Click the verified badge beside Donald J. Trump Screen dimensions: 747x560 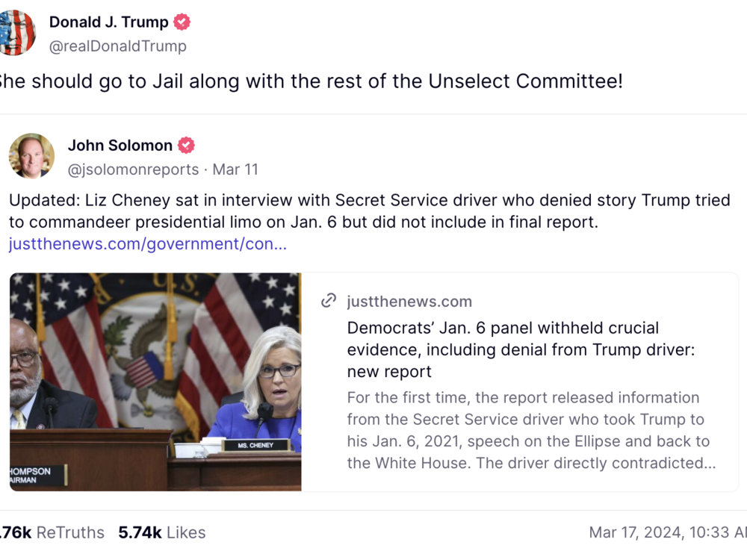(182, 22)
